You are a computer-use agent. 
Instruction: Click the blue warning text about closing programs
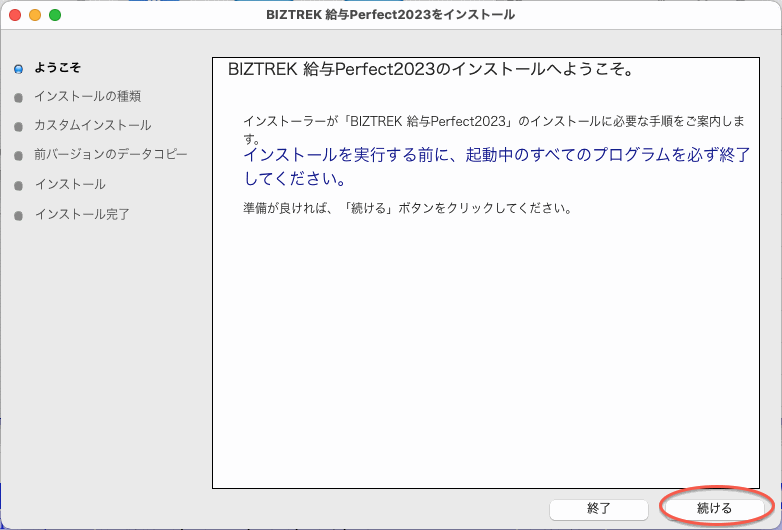[x=496, y=168]
